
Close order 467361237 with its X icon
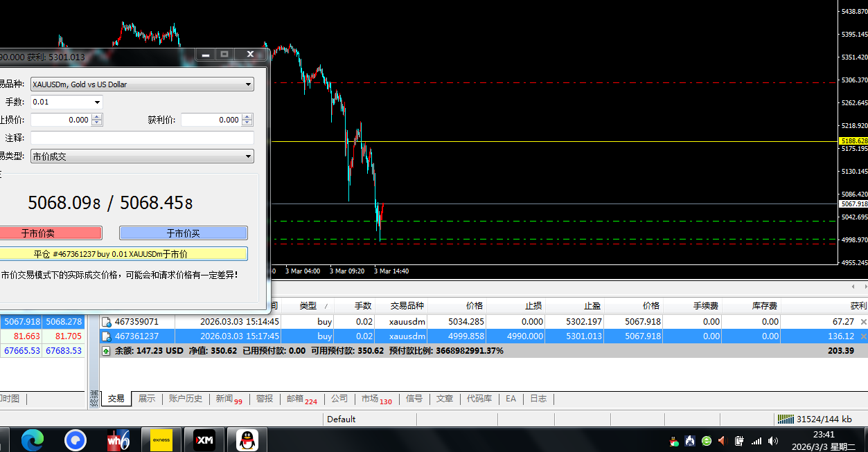pos(863,336)
